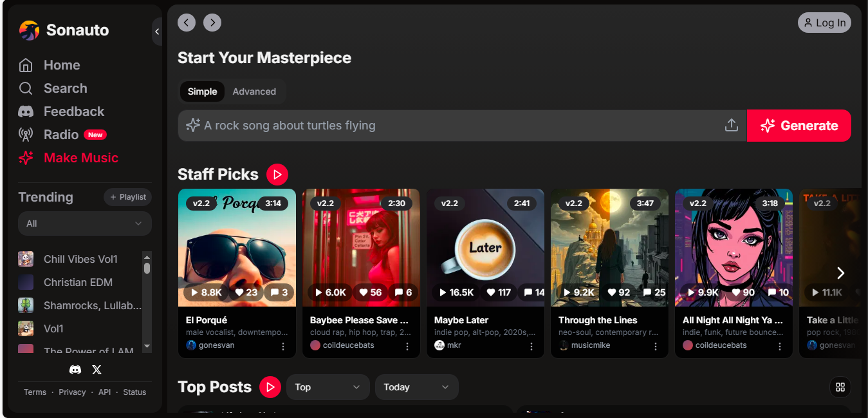Go back with the left arrow button
Screen dimensions: 868x418
(x=187, y=23)
